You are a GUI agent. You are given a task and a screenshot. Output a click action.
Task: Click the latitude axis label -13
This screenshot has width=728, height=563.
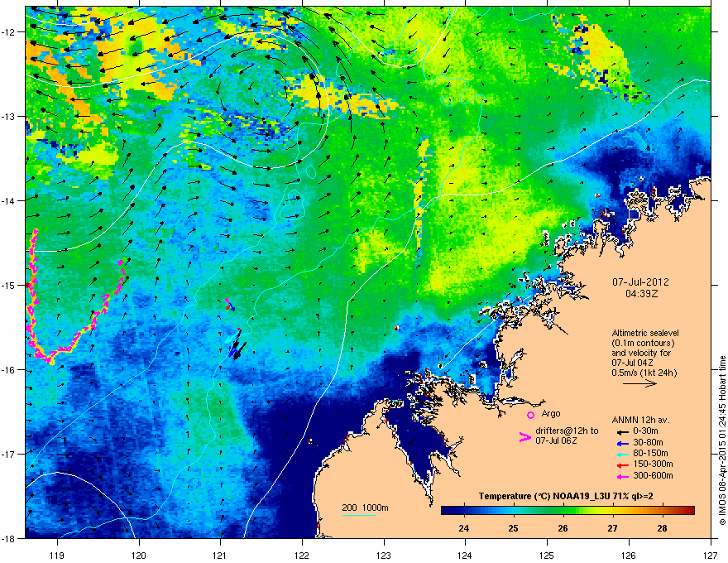(x=9, y=117)
